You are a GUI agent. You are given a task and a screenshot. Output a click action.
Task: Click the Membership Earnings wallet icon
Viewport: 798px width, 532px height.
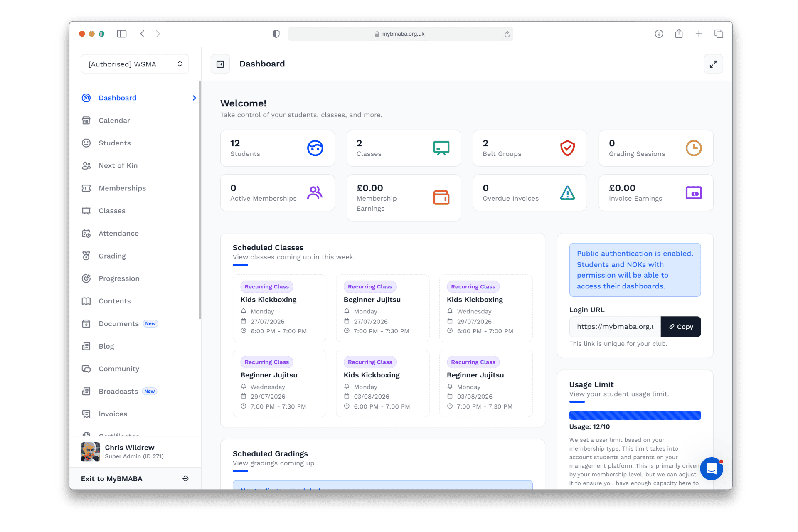(x=441, y=197)
